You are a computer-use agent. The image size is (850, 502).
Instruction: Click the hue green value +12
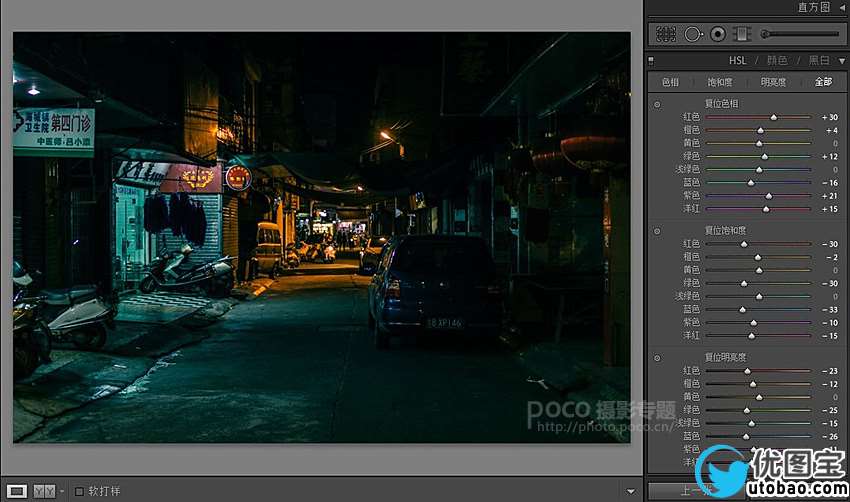pyautogui.click(x=830, y=157)
